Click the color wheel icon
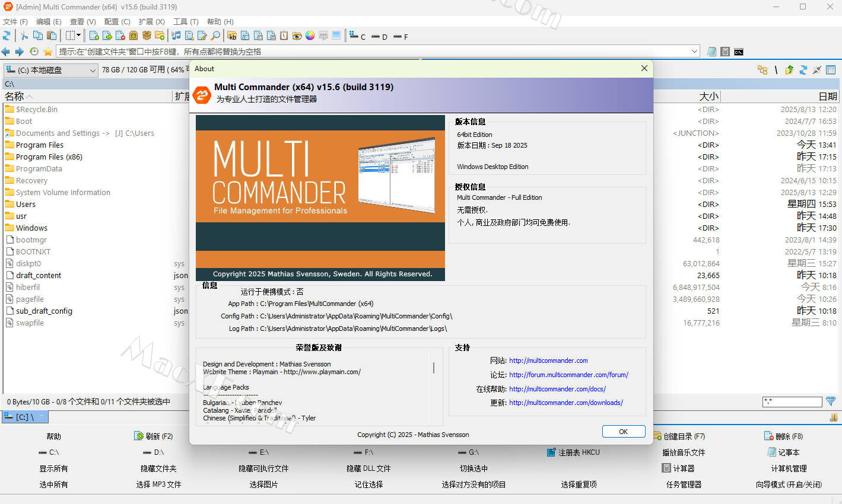This screenshot has height=504, width=842. pos(310,36)
